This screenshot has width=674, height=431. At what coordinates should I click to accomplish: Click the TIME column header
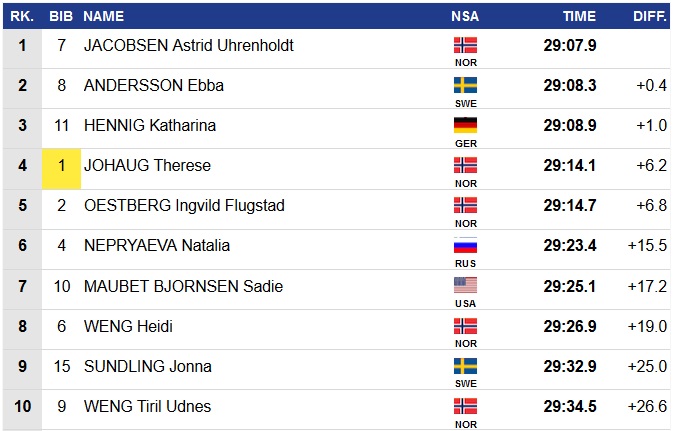tap(579, 16)
